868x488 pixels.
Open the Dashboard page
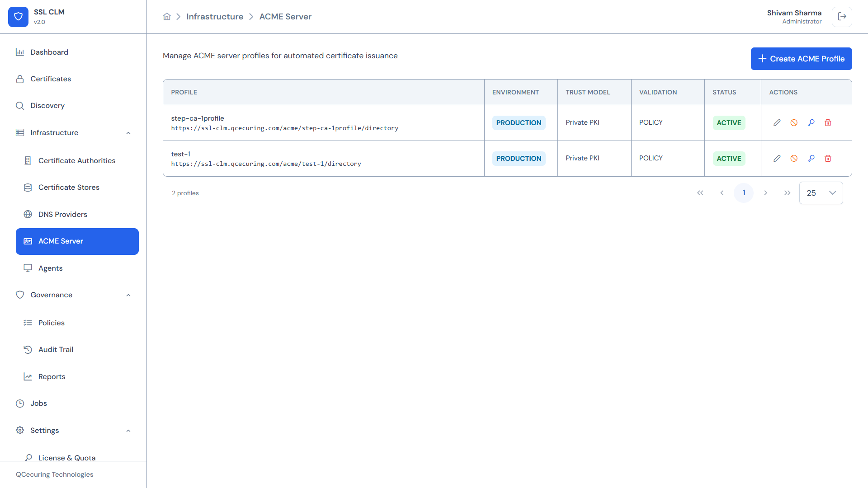(x=77, y=52)
